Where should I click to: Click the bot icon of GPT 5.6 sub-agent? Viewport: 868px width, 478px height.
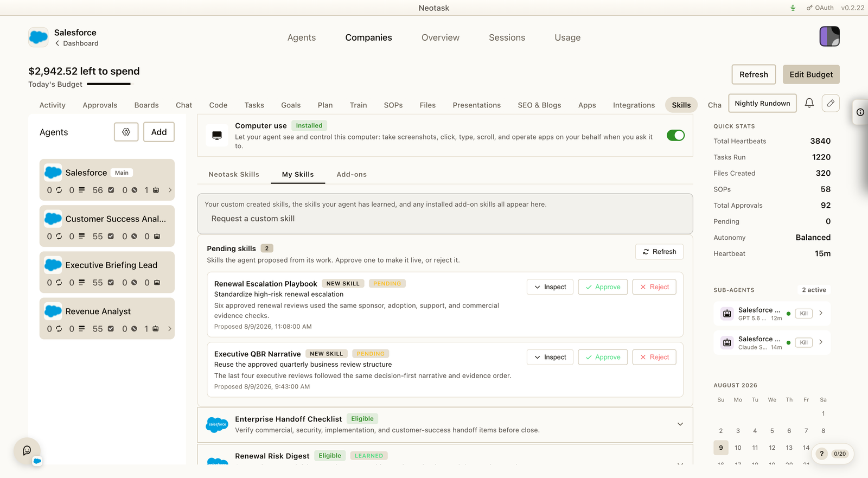(727, 314)
